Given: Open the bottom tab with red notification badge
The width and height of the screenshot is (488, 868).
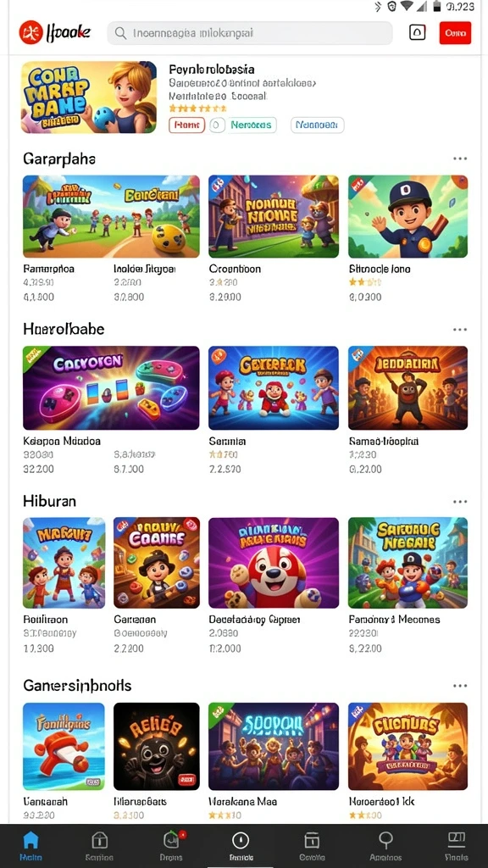Looking at the screenshot, I should tap(169, 846).
